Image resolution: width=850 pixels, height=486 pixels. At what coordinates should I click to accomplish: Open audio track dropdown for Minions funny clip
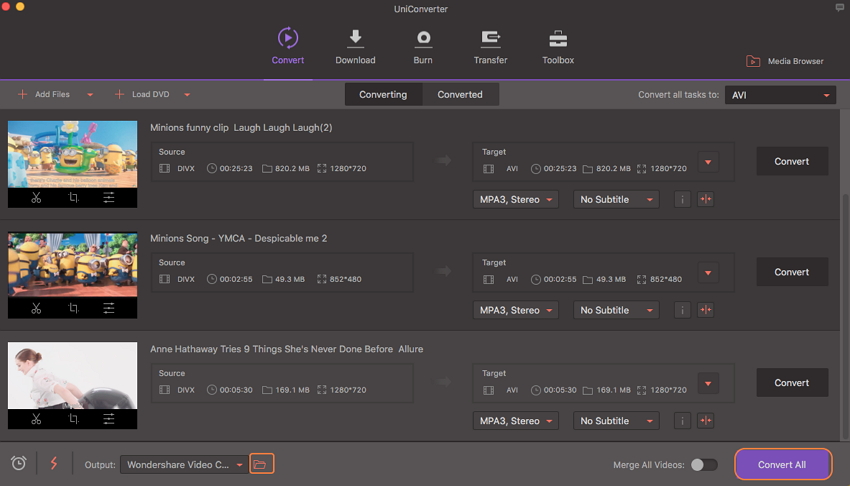click(x=516, y=199)
